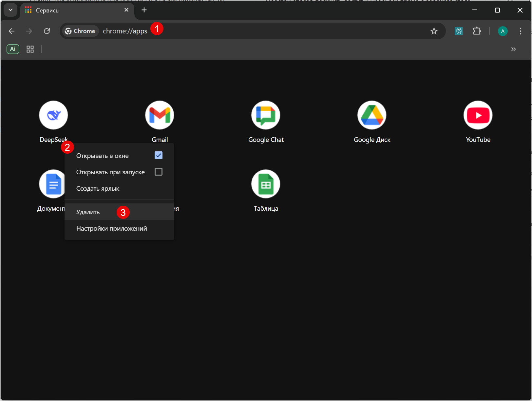Open the Extensions puzzle icon
The image size is (532, 401).
pos(477,31)
